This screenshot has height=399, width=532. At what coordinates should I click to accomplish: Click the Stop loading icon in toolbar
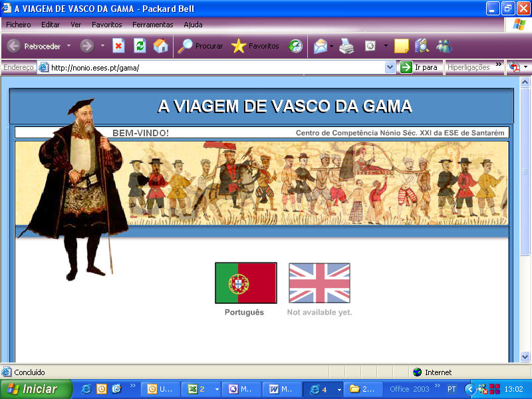click(118, 46)
